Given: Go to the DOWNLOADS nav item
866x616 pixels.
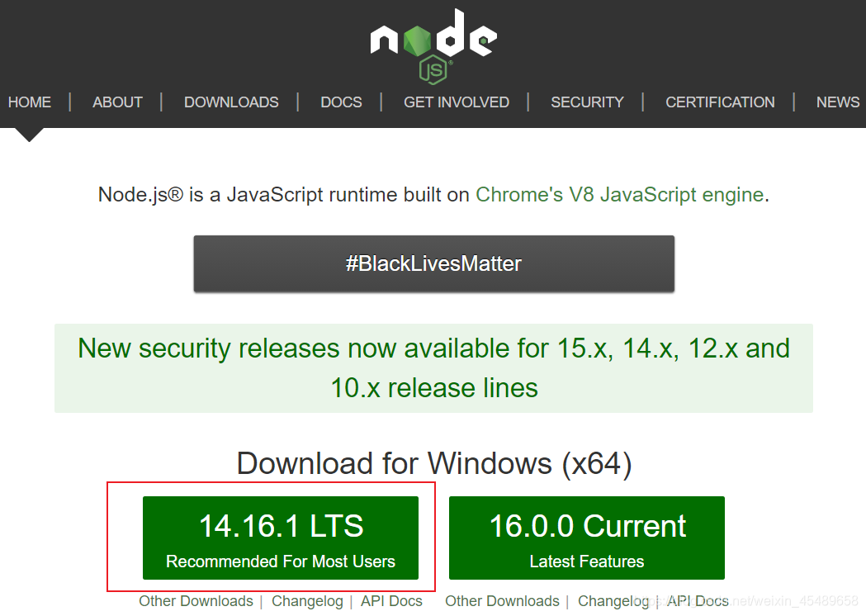Looking at the screenshot, I should [231, 102].
